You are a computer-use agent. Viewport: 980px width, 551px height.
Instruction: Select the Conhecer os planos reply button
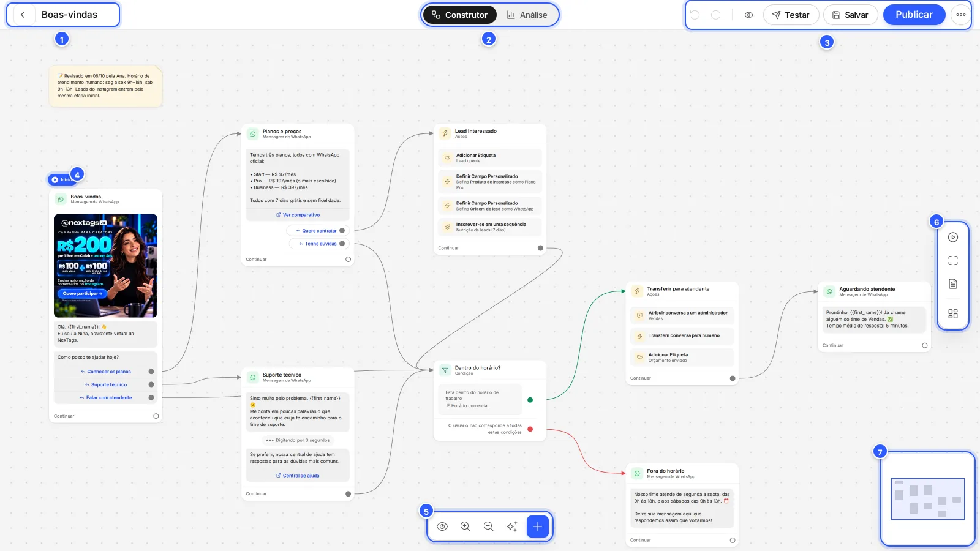[106, 372]
